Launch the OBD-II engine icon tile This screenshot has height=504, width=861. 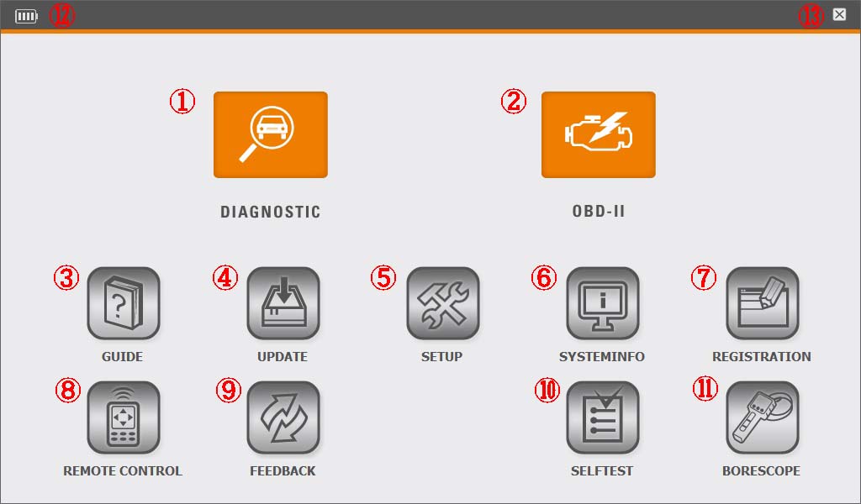(x=599, y=134)
